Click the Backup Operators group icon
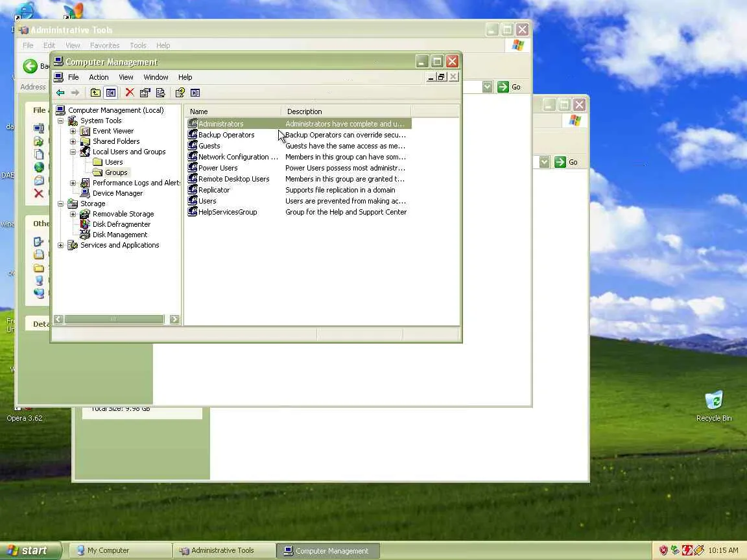Screen dimensions: 747x560 193,134
